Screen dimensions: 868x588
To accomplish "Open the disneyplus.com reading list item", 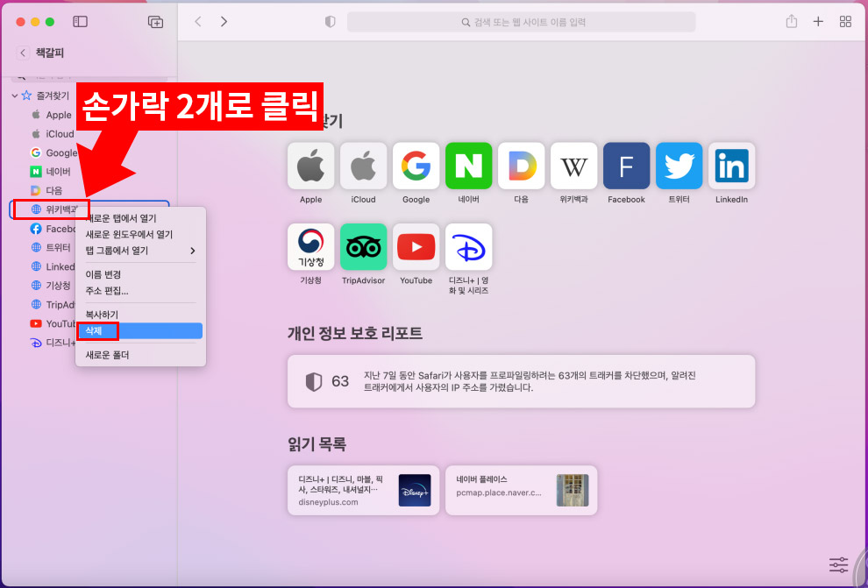I will (x=363, y=490).
